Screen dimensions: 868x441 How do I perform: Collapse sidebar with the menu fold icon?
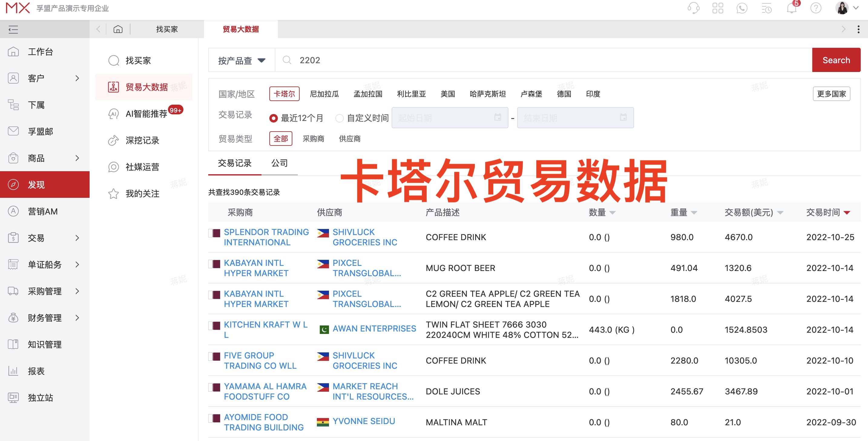(13, 29)
